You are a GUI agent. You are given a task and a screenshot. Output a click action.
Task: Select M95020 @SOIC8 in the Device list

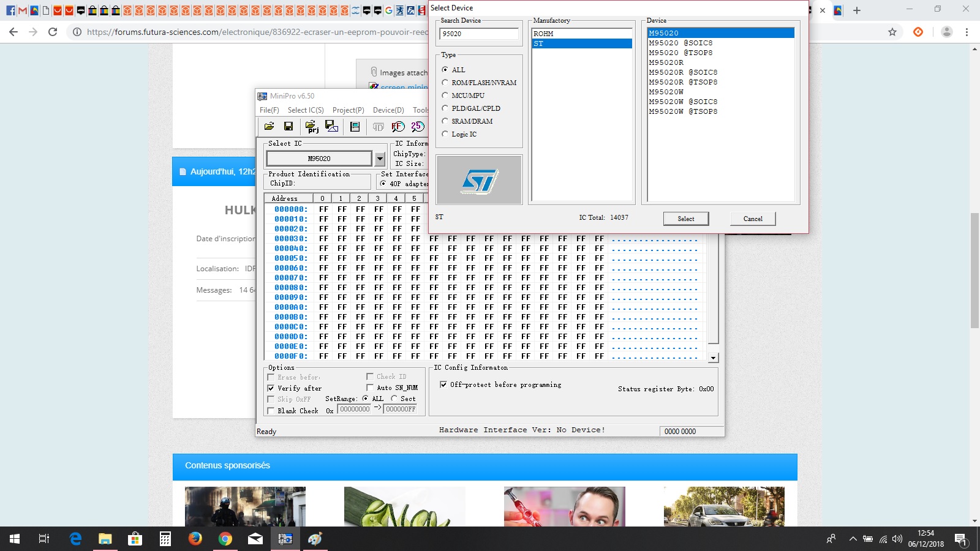680,43
